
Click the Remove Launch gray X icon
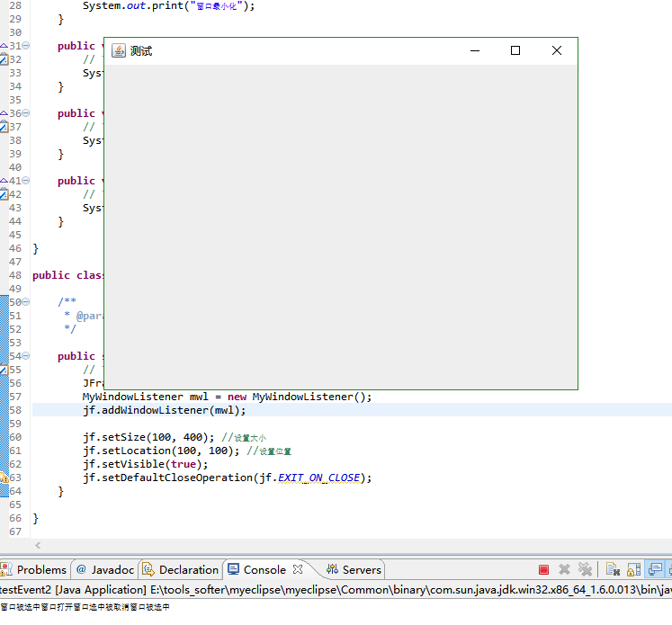[x=564, y=569]
